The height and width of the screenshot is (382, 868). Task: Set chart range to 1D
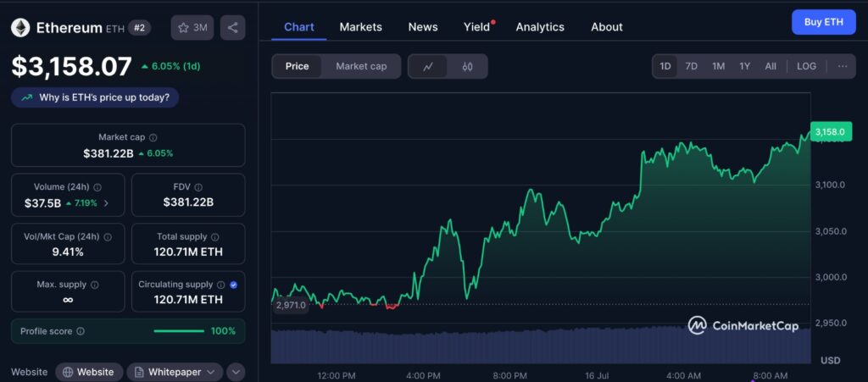(x=665, y=66)
